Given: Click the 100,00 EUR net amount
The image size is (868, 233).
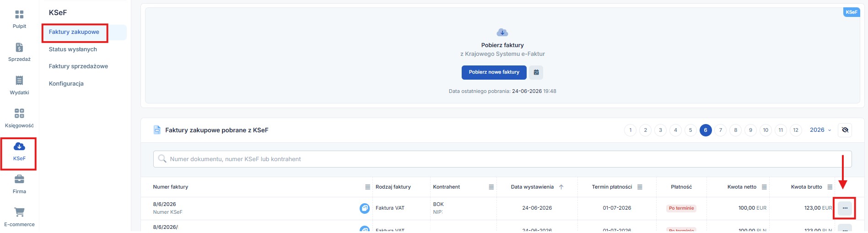Looking at the screenshot, I should [752, 208].
